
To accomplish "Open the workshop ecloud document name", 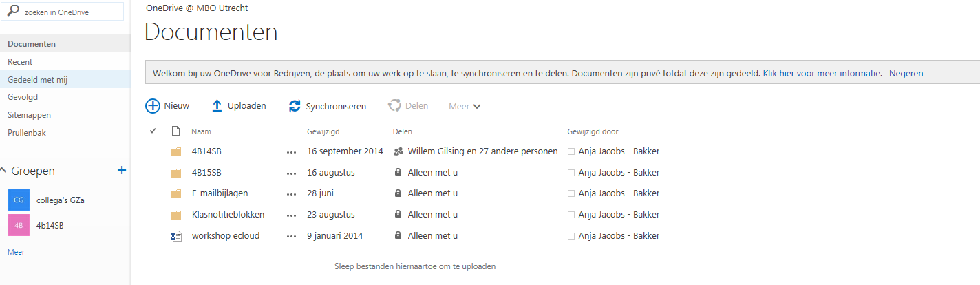I will 226,236.
